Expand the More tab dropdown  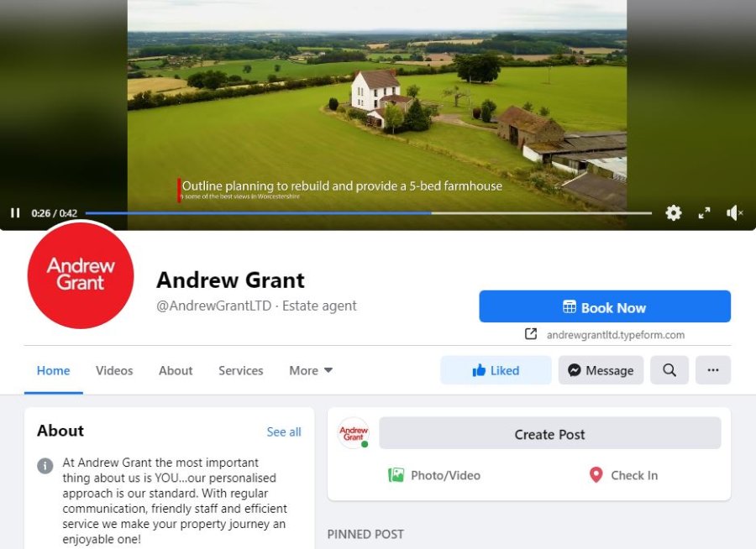point(311,371)
